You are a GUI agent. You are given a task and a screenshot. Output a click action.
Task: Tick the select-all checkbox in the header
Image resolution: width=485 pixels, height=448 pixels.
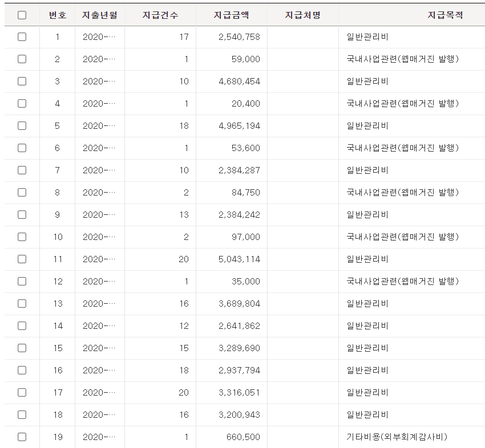point(22,15)
